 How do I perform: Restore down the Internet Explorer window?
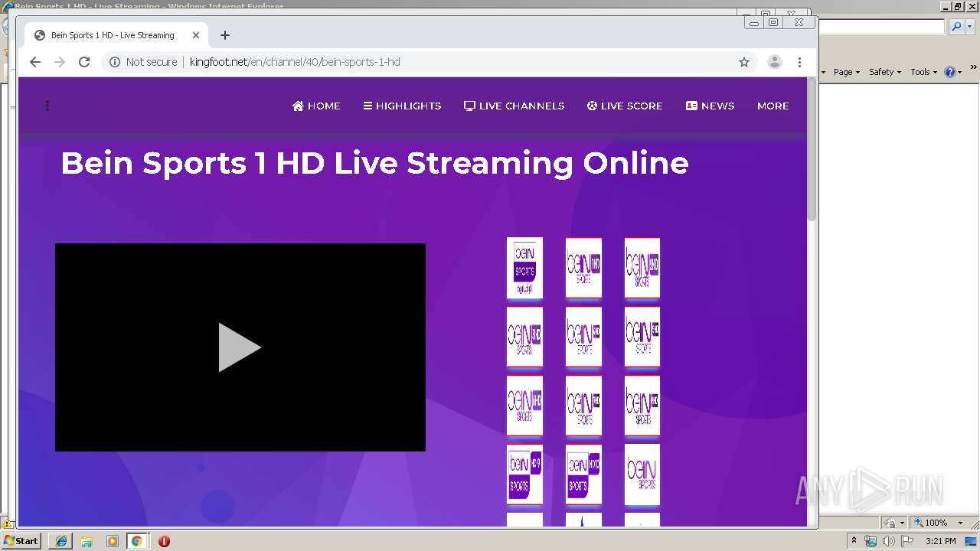click(957, 6)
